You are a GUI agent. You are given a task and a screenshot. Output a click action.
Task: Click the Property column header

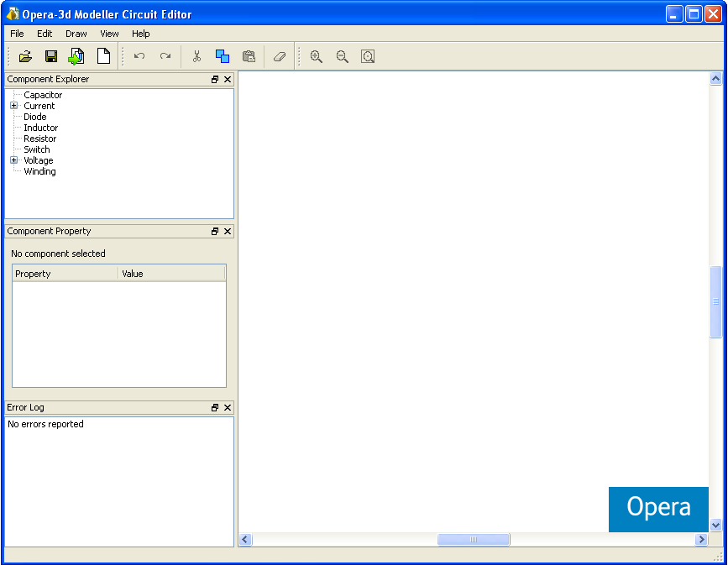(65, 274)
